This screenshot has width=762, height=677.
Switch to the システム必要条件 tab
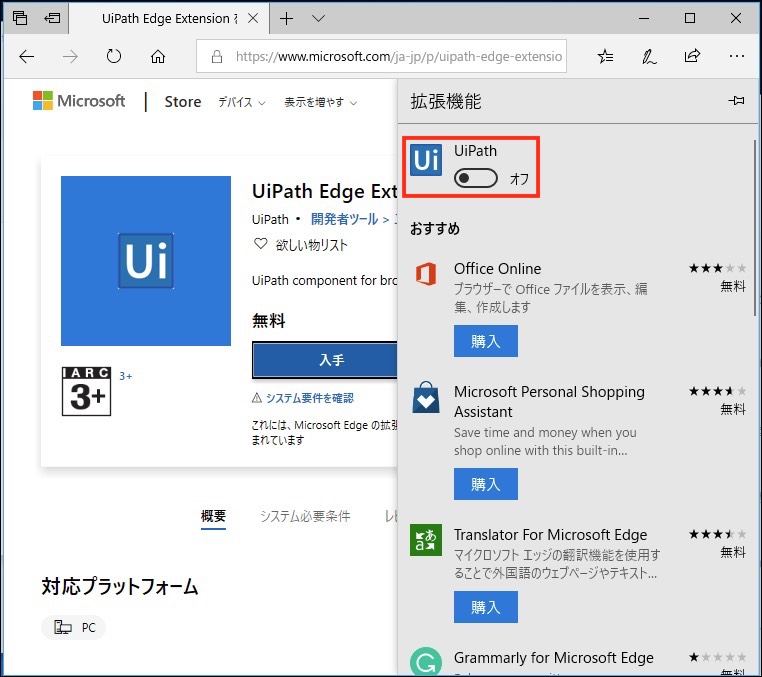pyautogui.click(x=305, y=516)
